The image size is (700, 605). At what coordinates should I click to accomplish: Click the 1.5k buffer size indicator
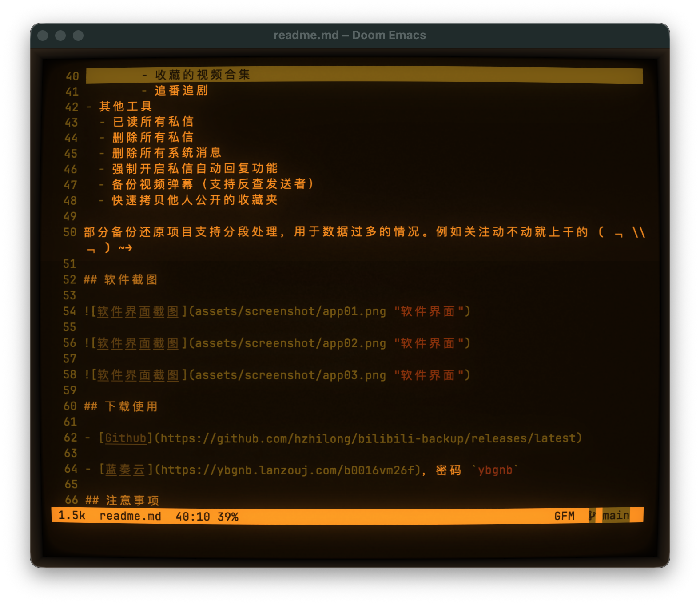point(72,515)
